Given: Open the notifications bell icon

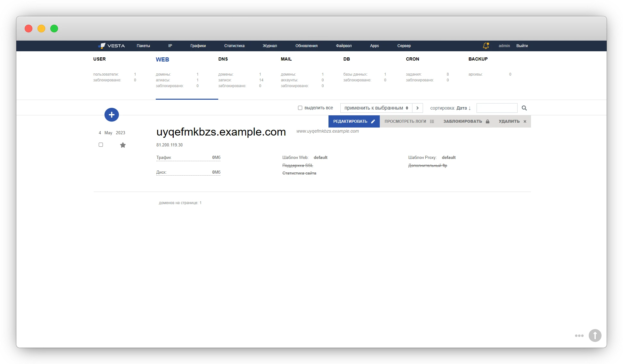Looking at the screenshot, I should [x=486, y=46].
